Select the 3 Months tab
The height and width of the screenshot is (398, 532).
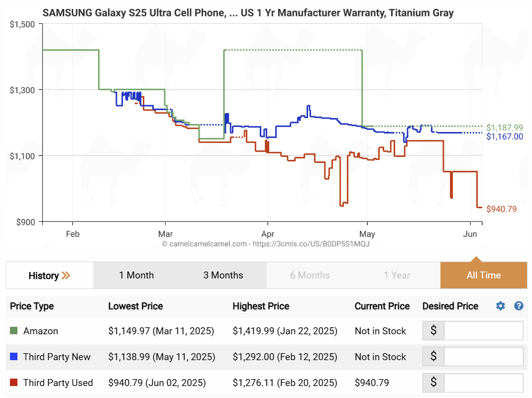coord(223,275)
